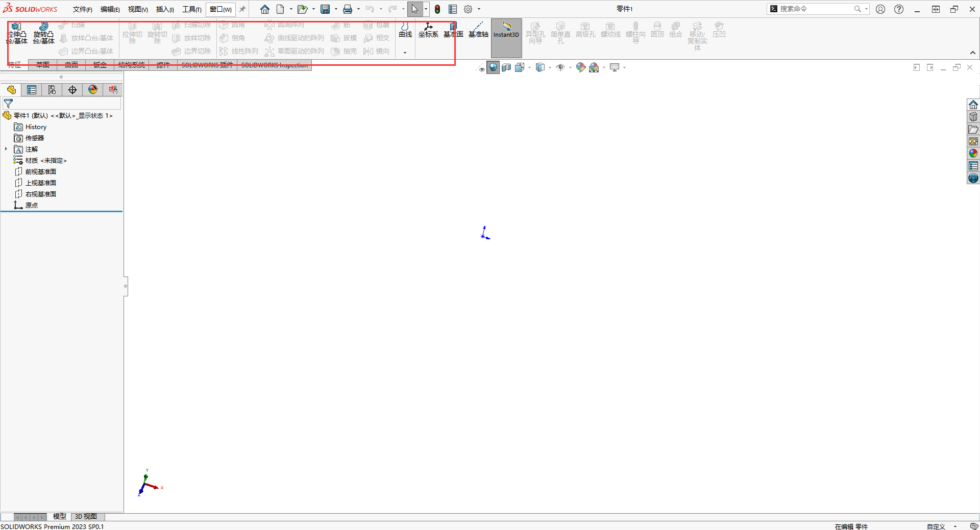Click the Coordinate System (坐标系) tool
This screenshot has height=530, width=980.
pos(428,30)
